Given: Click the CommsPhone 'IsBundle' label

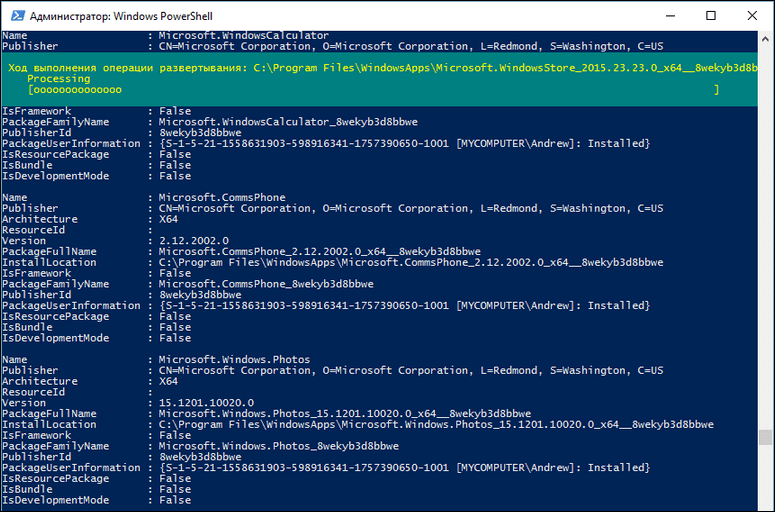Looking at the screenshot, I should point(27,328).
